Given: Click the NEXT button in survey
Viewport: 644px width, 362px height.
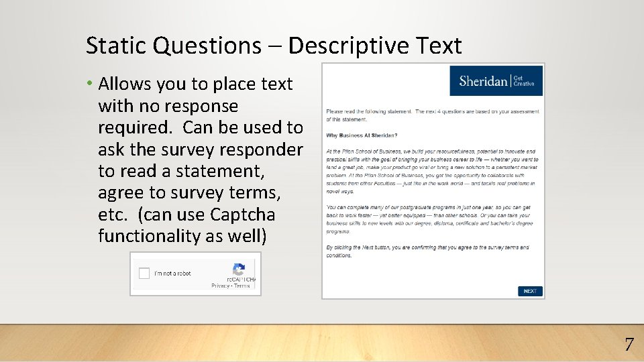Looking at the screenshot, I should point(530,291).
